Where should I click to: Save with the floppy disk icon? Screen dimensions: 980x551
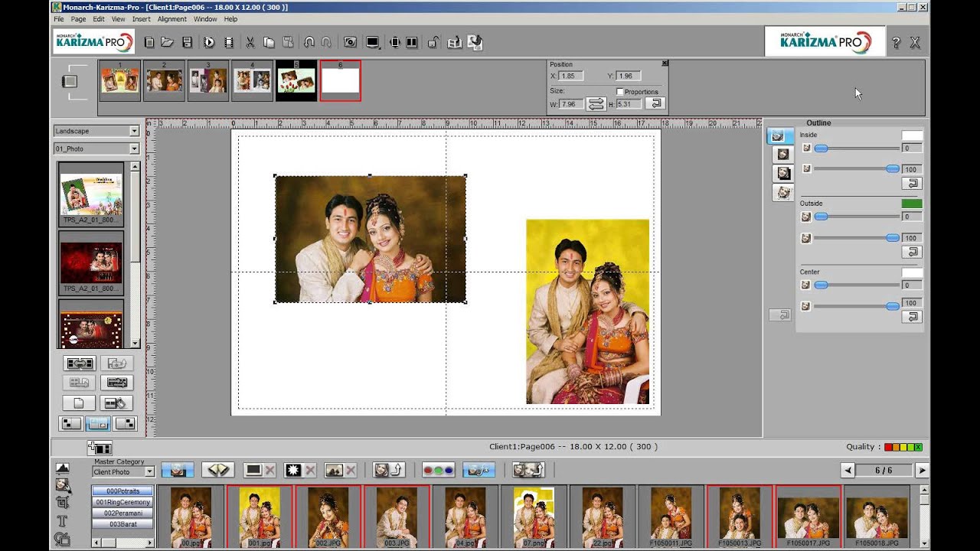[187, 43]
